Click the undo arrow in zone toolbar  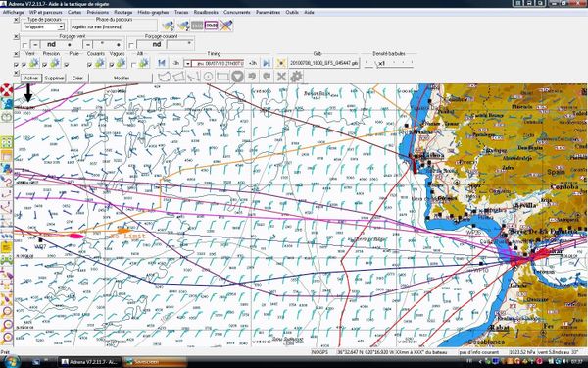(x=252, y=77)
